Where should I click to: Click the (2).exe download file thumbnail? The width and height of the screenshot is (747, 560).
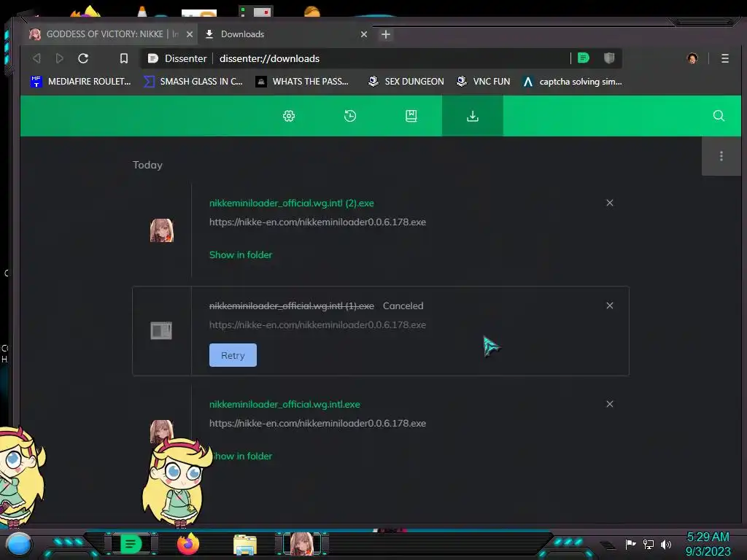click(x=162, y=230)
